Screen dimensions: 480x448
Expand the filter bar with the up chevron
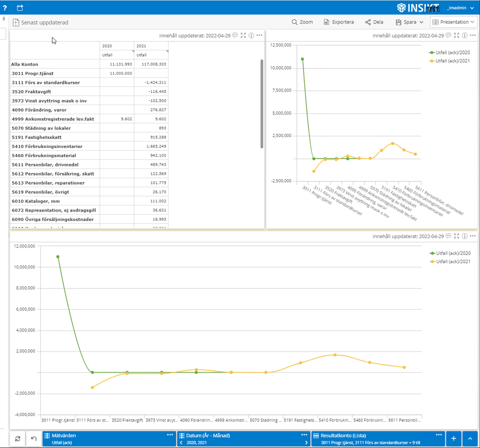(x=470, y=439)
